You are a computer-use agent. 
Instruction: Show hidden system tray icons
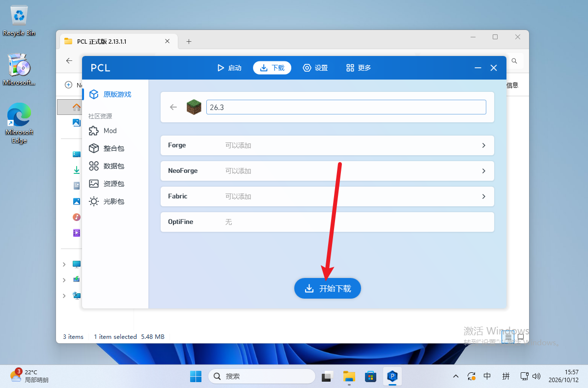(456, 376)
